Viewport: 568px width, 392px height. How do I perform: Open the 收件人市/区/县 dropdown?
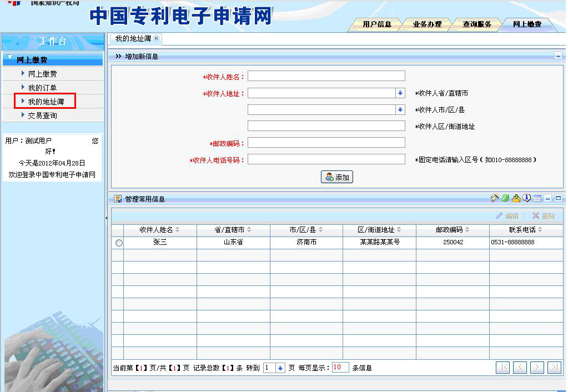tap(400, 110)
